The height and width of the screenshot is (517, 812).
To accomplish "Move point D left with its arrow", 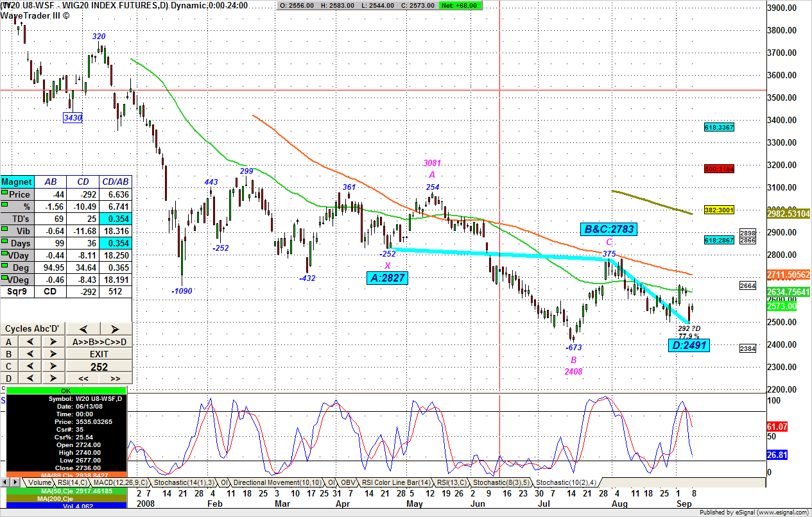I will coord(30,378).
